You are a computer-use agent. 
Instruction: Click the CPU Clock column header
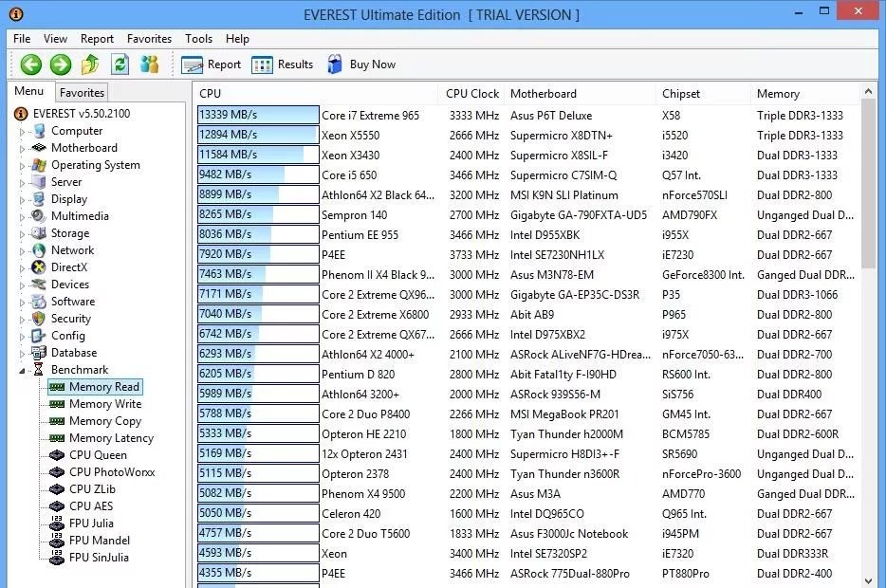(471, 94)
